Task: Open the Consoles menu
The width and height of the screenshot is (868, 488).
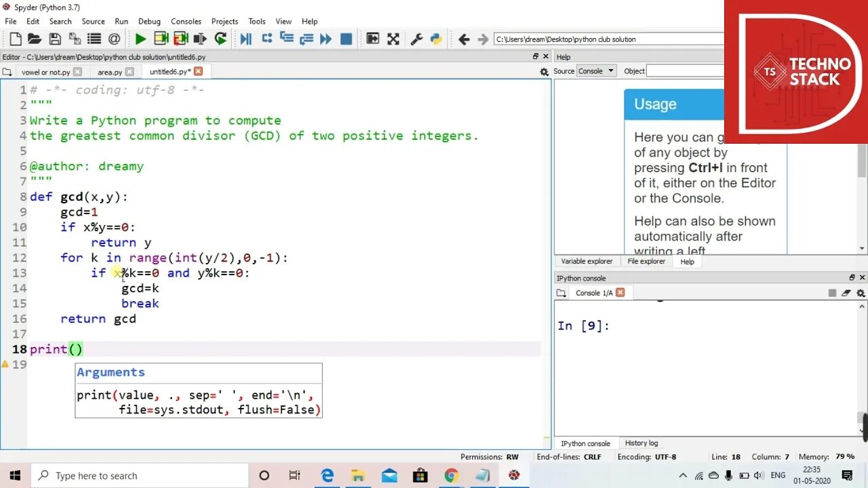Action: coord(186,21)
